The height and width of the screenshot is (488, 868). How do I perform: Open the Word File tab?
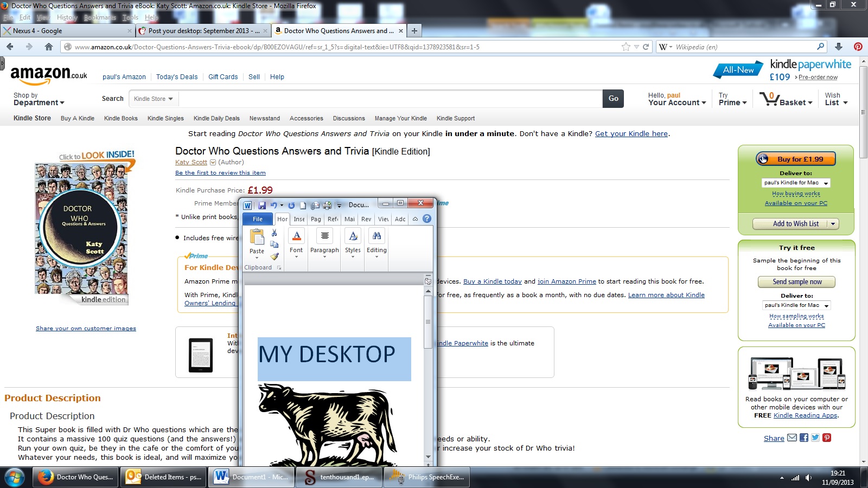pyautogui.click(x=258, y=219)
